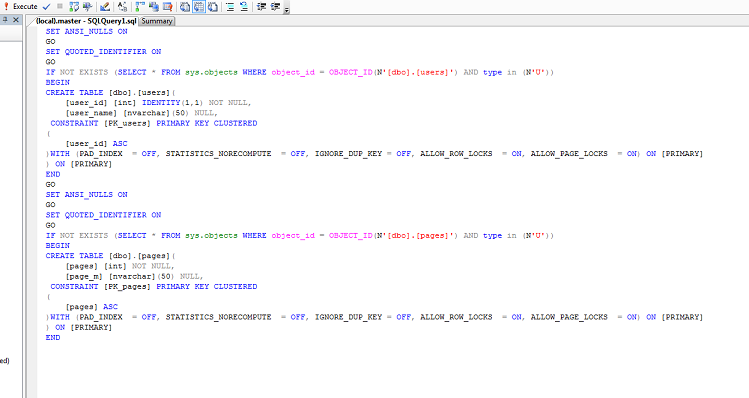Viewport: 749px width, 398px height.
Task: Click the Cancel Executing Query stop icon
Action: pyautogui.click(x=60, y=7)
